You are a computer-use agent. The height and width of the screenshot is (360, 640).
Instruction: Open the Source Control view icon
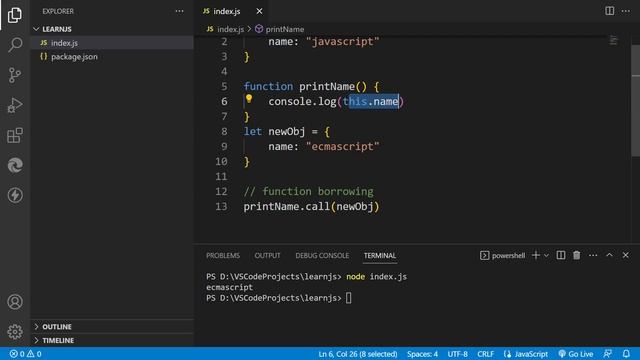(15, 75)
